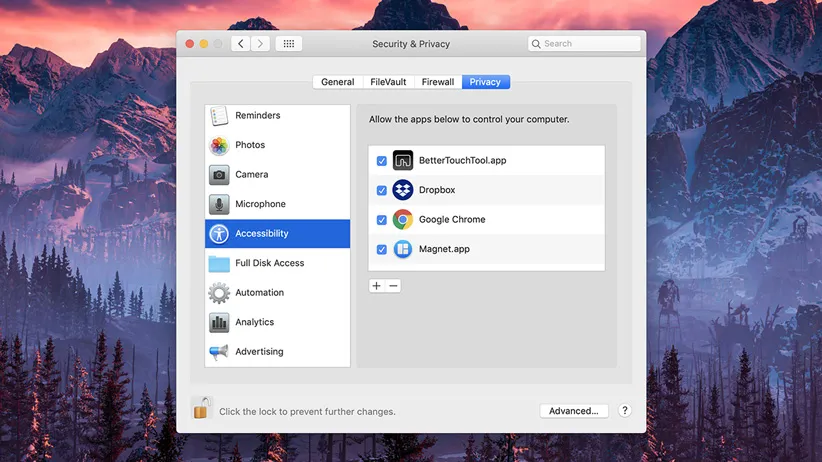The image size is (822, 462).
Task: Click the lock icon to prevent changes
Action: tap(201, 409)
